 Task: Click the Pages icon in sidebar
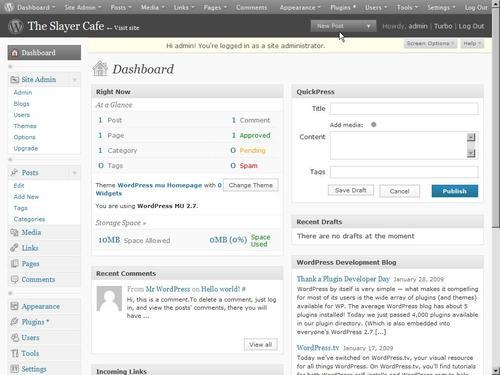click(x=14, y=264)
